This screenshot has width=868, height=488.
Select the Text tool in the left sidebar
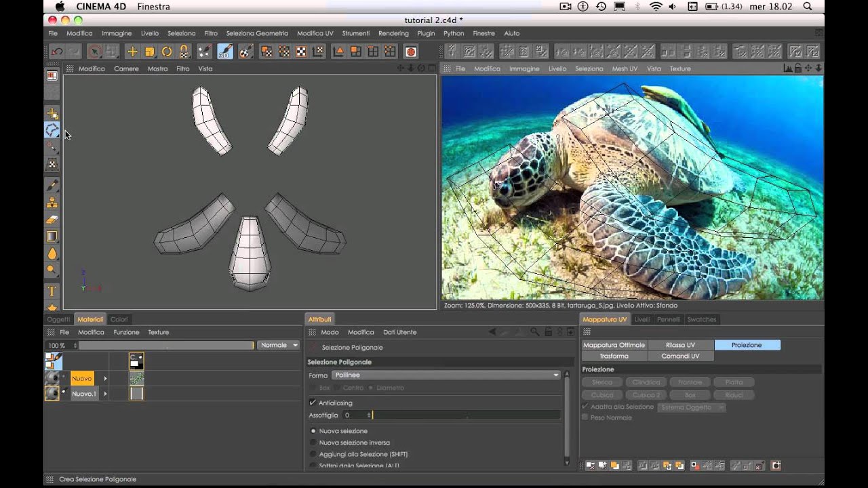click(x=52, y=291)
